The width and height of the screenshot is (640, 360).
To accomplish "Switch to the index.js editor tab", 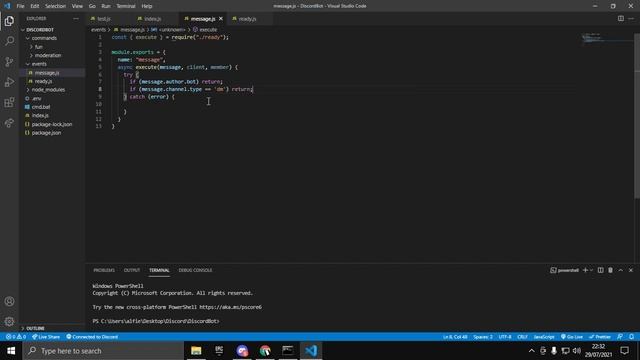I will pyautogui.click(x=156, y=19).
